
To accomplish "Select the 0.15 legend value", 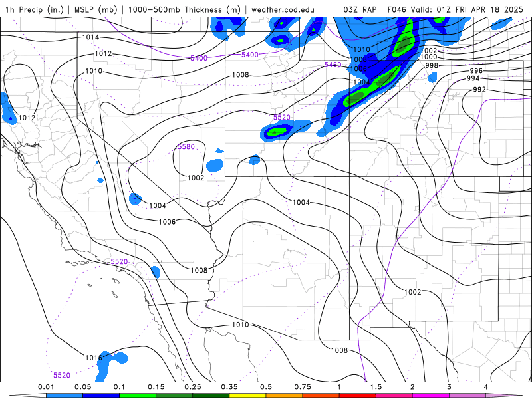I will (156, 387).
